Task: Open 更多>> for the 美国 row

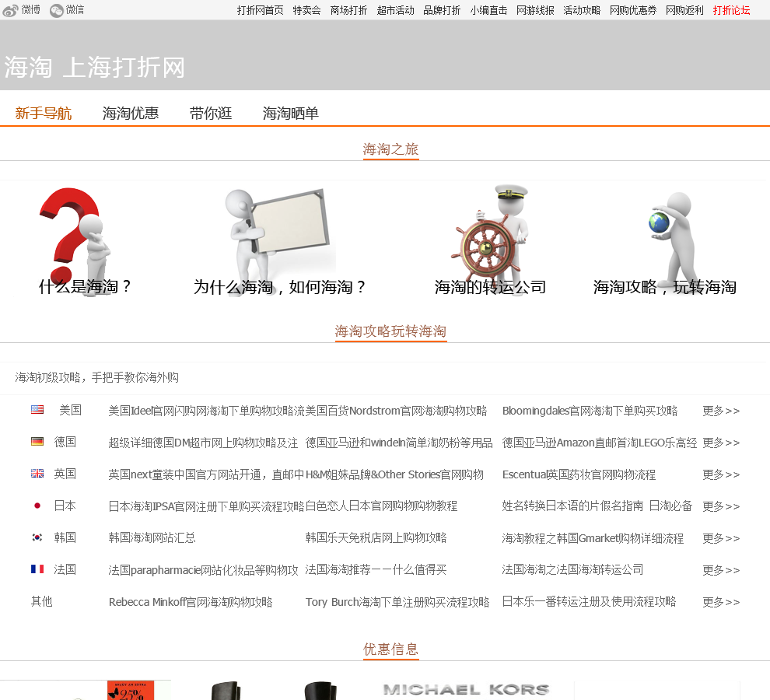Action: (x=721, y=411)
